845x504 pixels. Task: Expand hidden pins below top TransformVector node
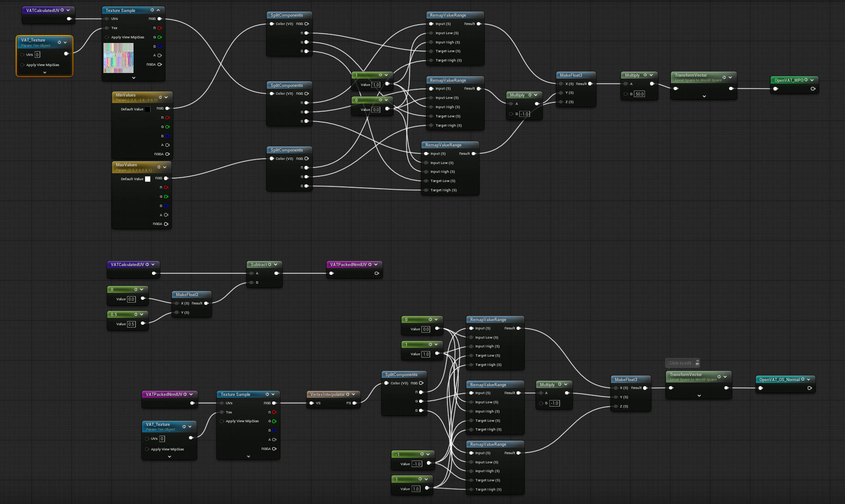pyautogui.click(x=704, y=97)
